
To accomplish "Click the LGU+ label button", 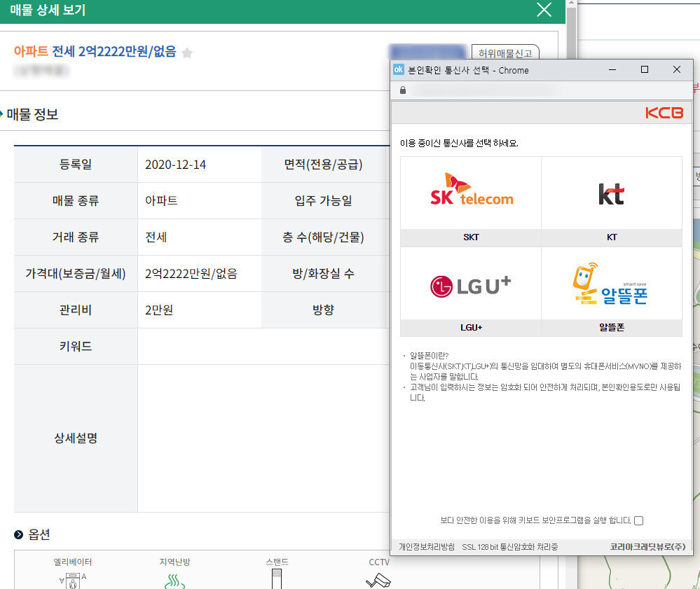I will click(x=471, y=328).
